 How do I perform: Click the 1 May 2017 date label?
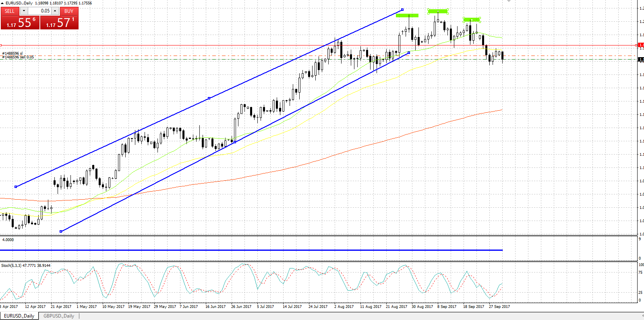87,306
